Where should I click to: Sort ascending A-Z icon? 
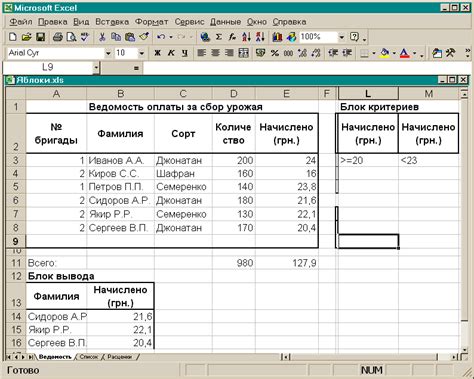click(x=246, y=37)
